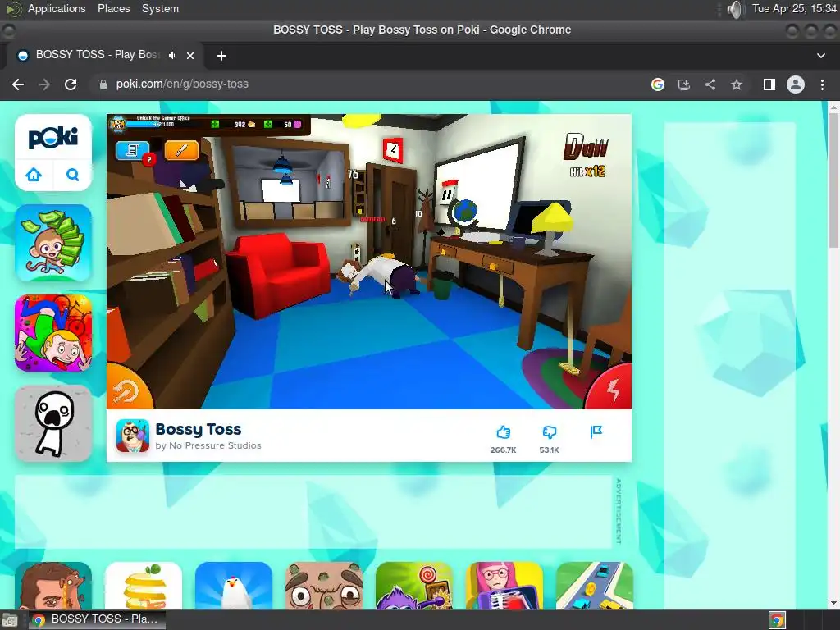Like the game with thumbs up
The height and width of the screenshot is (630, 840).
tap(503, 431)
